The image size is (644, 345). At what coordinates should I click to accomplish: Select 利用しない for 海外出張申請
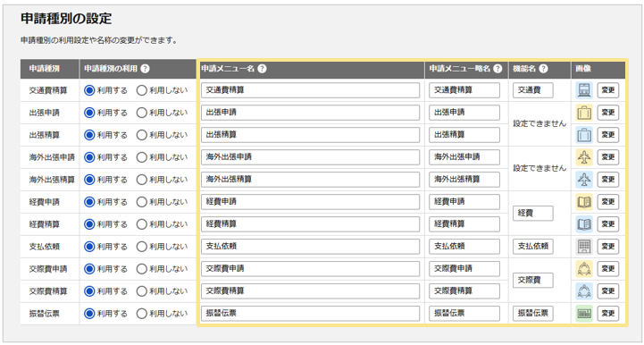[142, 157]
